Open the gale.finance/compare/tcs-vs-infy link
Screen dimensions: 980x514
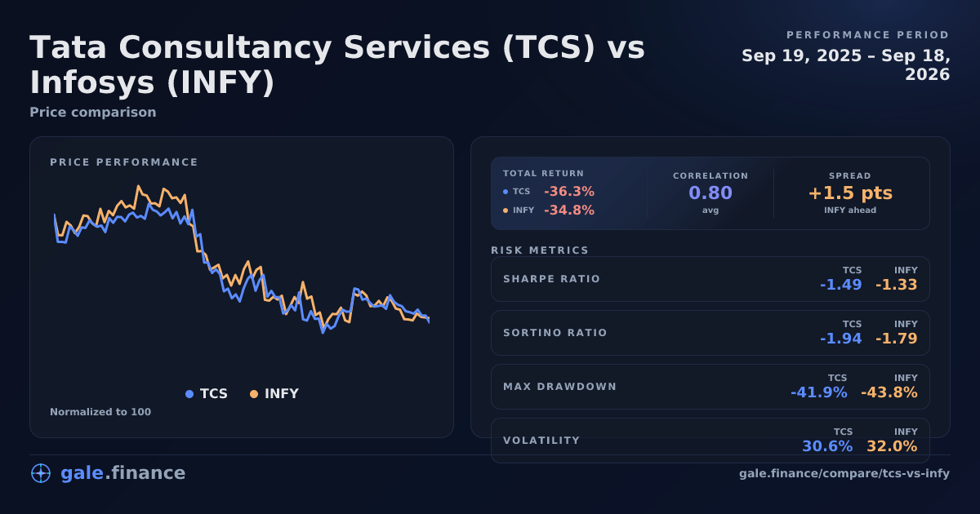[844, 473]
